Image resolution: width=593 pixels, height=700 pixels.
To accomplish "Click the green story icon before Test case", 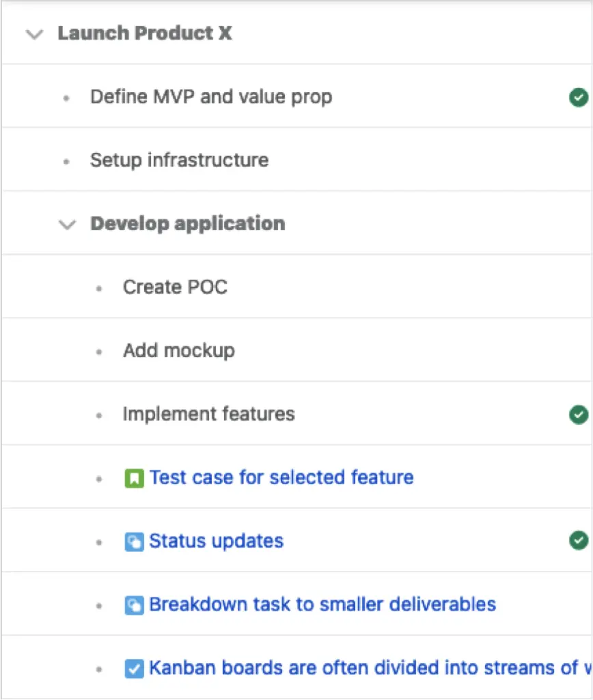I will click(x=134, y=479).
